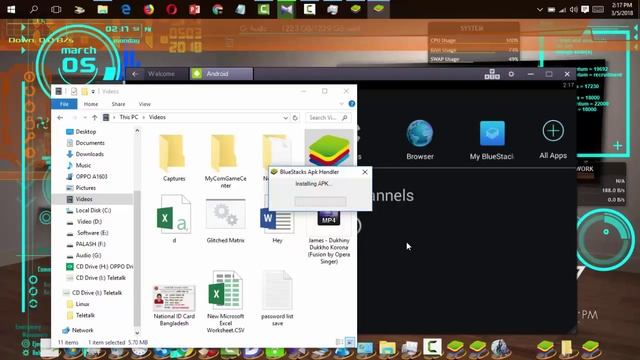Image resolution: width=640 pixels, height=360 pixels.
Task: Select the Hey Word document
Action: (x=277, y=227)
